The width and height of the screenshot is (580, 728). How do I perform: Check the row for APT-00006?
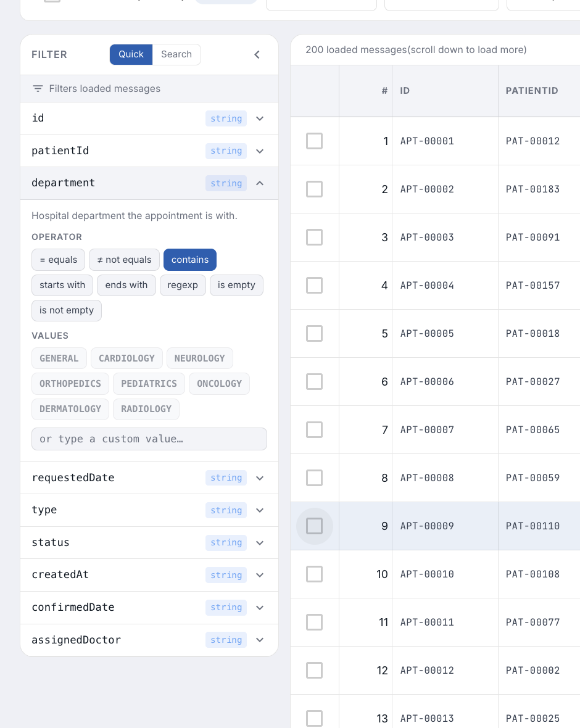click(315, 382)
